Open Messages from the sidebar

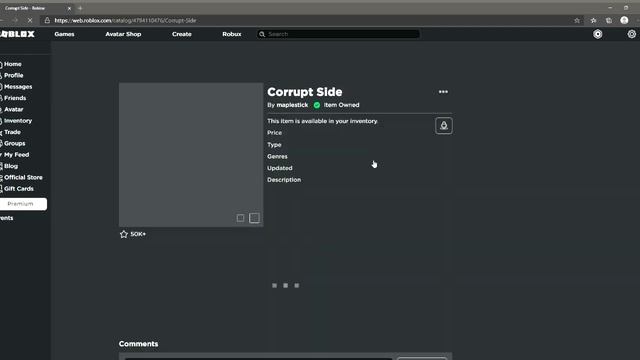[18, 87]
